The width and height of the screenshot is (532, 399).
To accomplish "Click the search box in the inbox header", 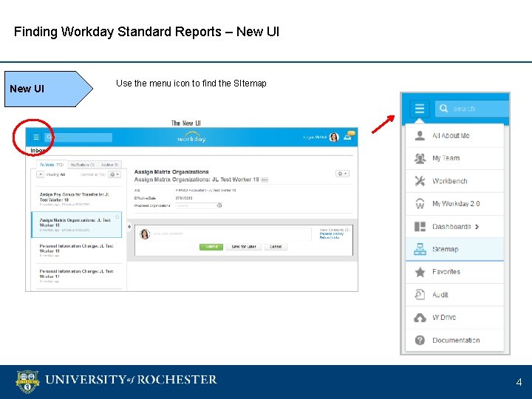I will click(78, 137).
